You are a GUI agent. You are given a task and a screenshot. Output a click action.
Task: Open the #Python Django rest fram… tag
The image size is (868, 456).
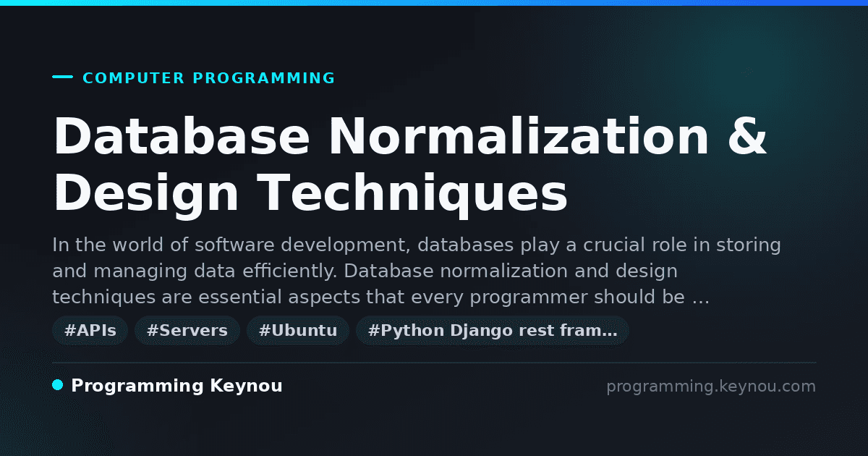[493, 331]
